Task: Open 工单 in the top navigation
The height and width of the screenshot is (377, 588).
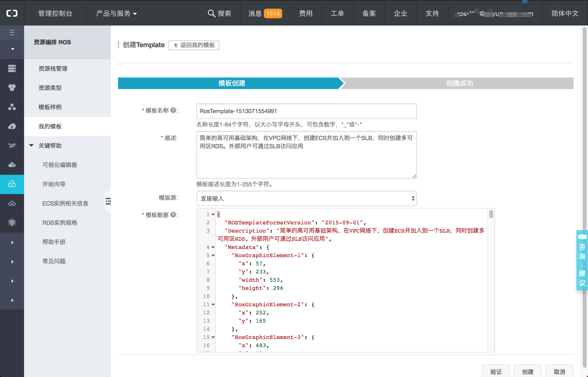Action: pos(338,13)
